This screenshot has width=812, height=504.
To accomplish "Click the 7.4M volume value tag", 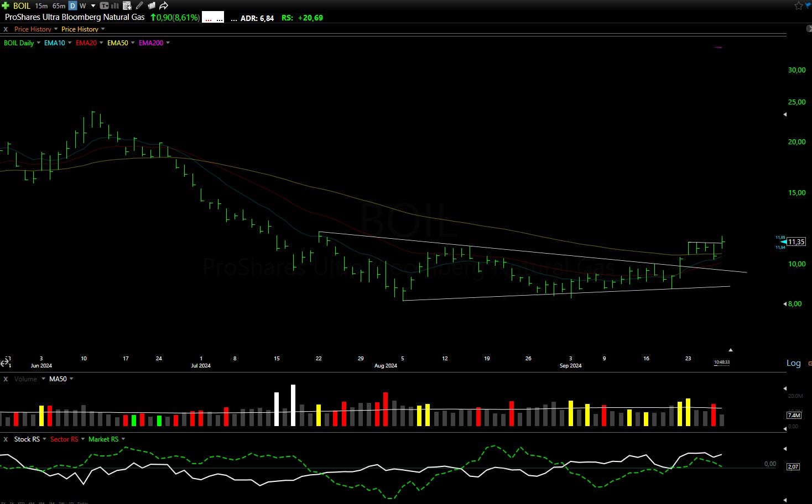I will click(x=794, y=415).
